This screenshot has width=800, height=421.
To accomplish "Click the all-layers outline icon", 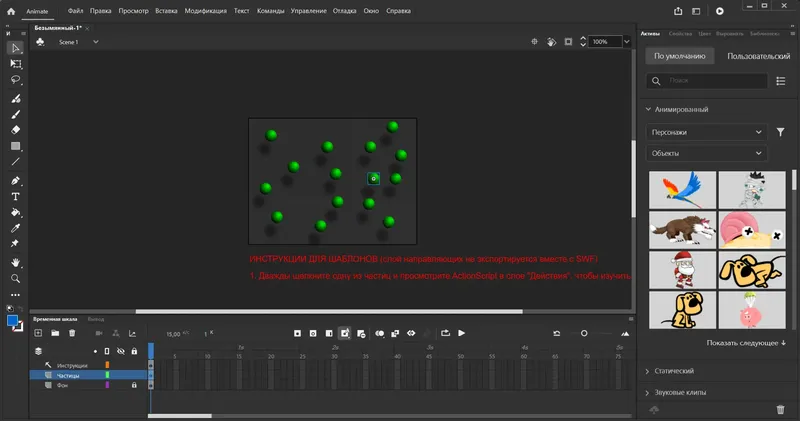I will [107, 351].
